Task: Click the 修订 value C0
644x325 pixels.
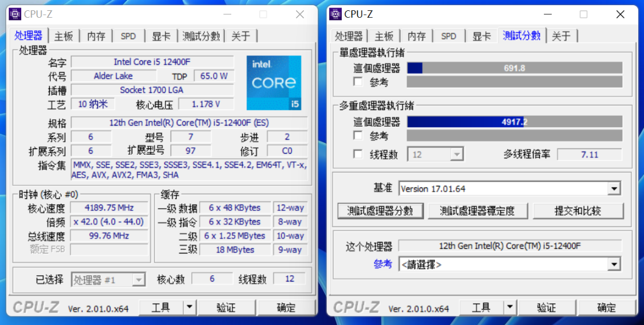Action: [287, 151]
